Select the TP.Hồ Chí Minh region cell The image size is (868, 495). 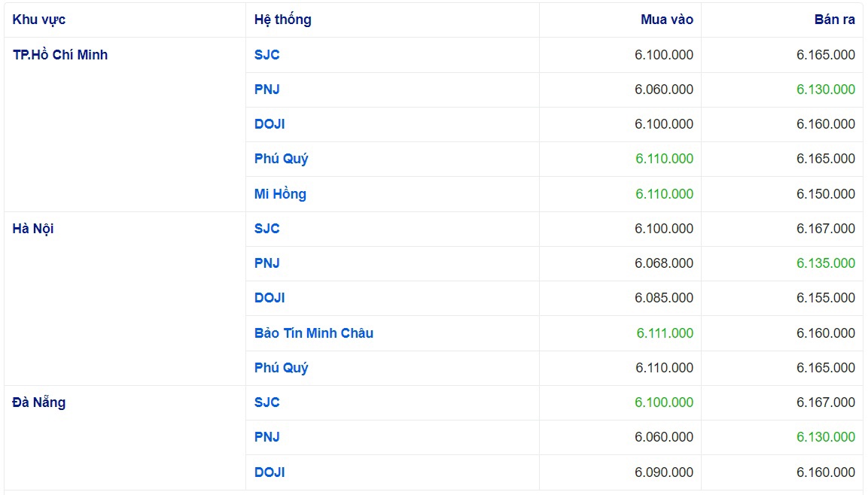[x=60, y=55]
